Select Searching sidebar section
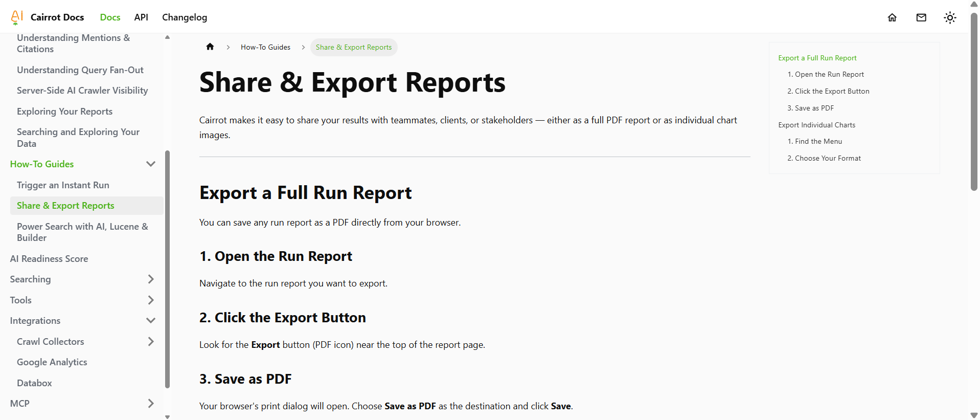The width and height of the screenshot is (980, 420). point(30,279)
